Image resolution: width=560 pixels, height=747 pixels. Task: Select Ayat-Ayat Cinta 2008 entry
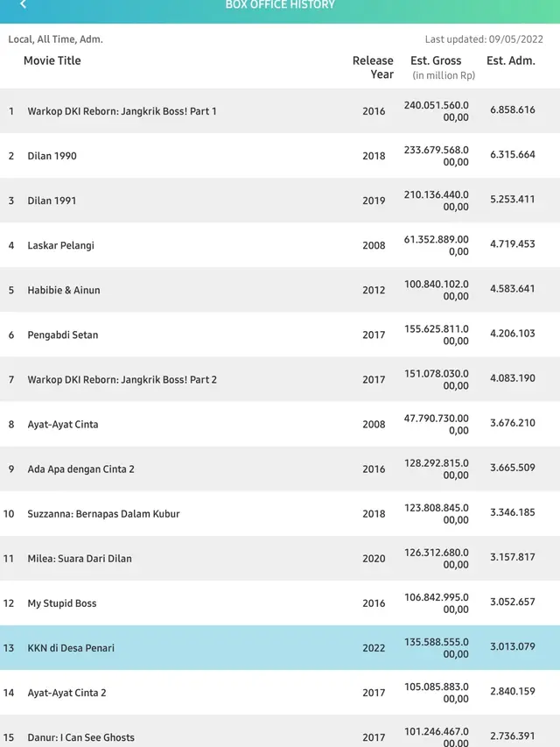[280, 425]
